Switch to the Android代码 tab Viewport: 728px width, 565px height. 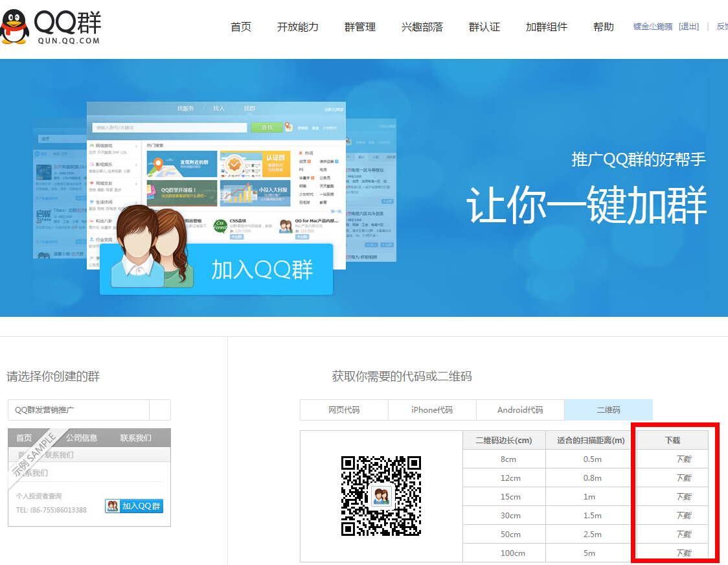tap(520, 409)
